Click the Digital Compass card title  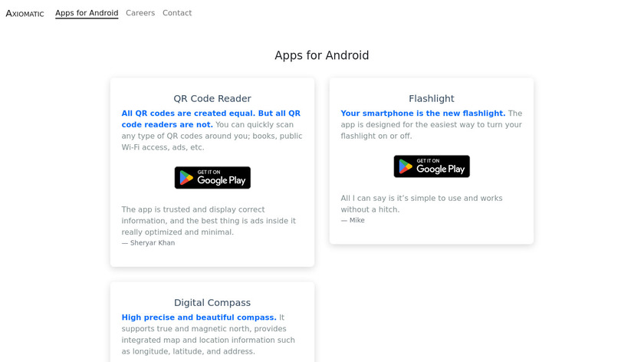212,303
